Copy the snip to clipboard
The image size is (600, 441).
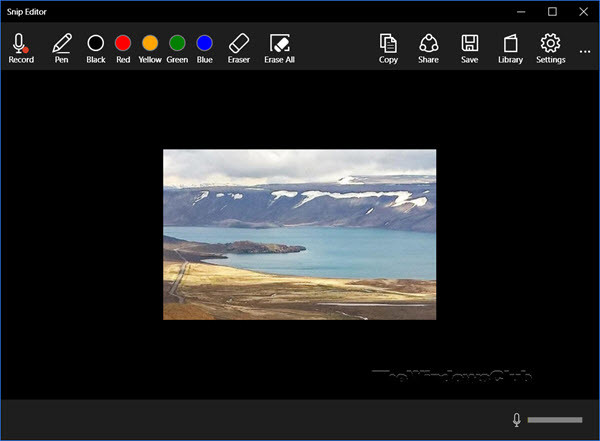(x=388, y=48)
